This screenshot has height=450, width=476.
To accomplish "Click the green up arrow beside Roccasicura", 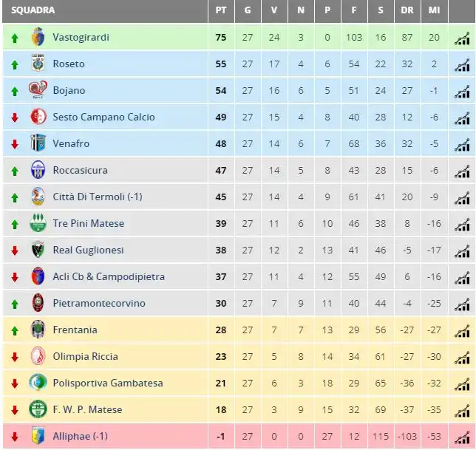I will pos(15,171).
